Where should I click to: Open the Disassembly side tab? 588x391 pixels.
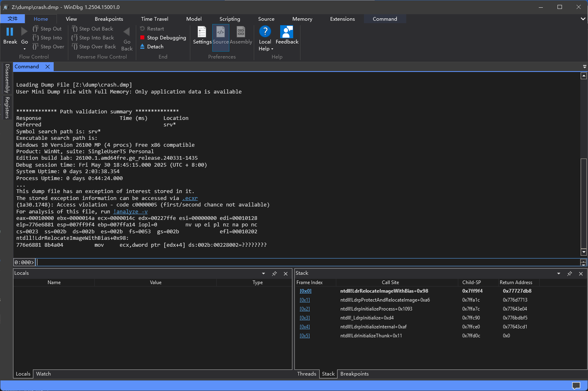tap(7, 78)
